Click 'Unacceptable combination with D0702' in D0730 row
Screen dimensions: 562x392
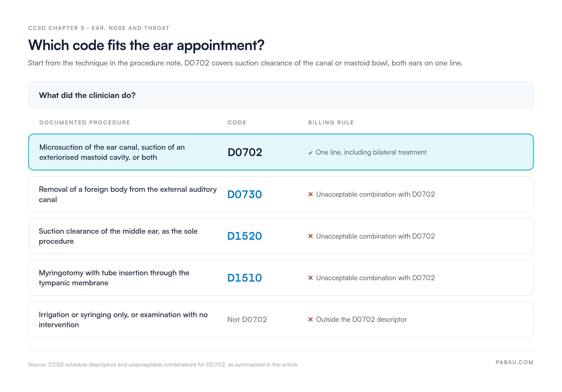(x=375, y=194)
